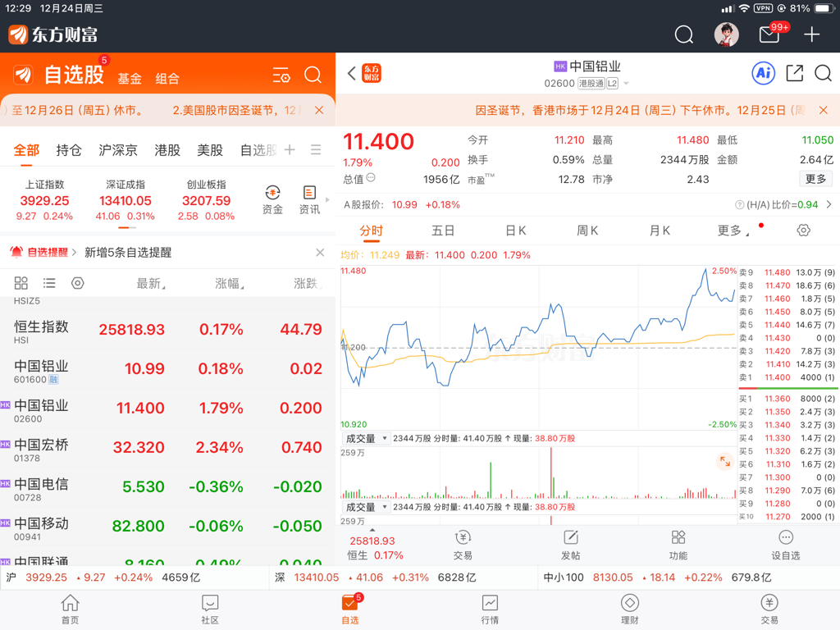840x630 pixels.
Task: Switch watchlist to grid view
Action: 21,283
